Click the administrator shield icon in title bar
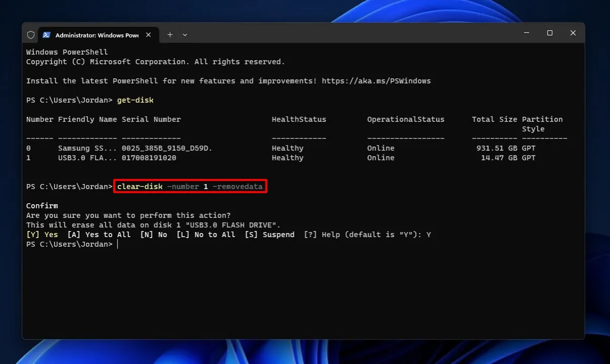The height and width of the screenshot is (364, 610). (x=31, y=35)
